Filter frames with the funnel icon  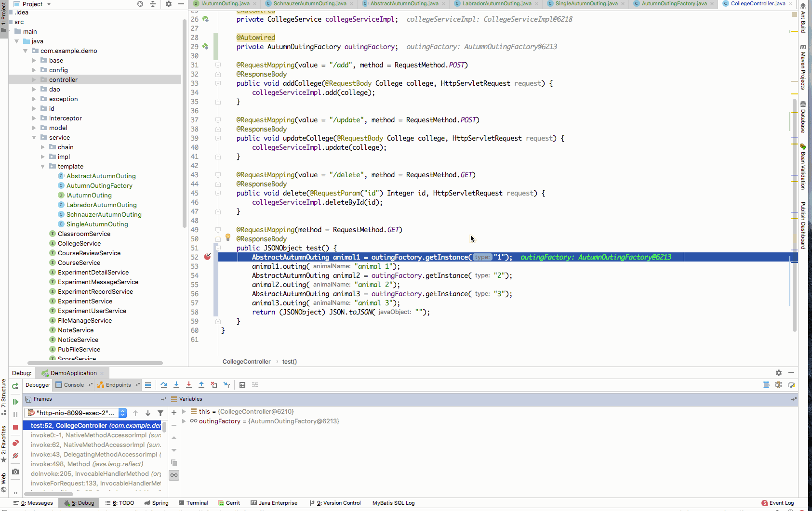tap(160, 413)
